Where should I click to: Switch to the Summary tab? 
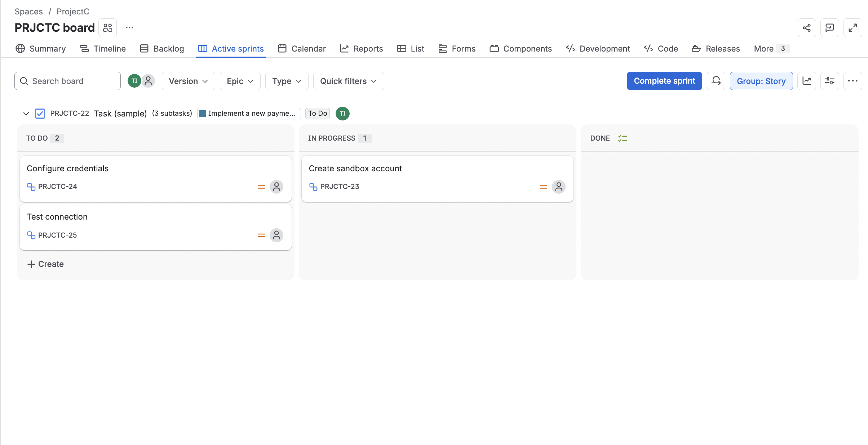coord(41,49)
